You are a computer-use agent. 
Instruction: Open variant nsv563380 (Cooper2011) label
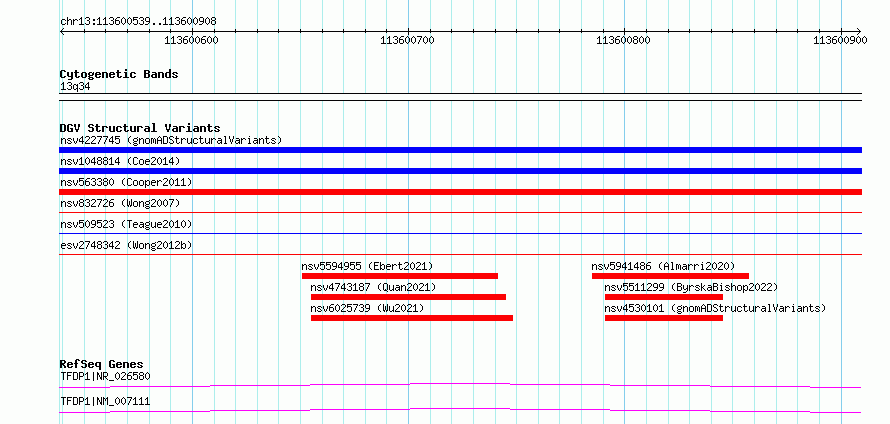126,182
